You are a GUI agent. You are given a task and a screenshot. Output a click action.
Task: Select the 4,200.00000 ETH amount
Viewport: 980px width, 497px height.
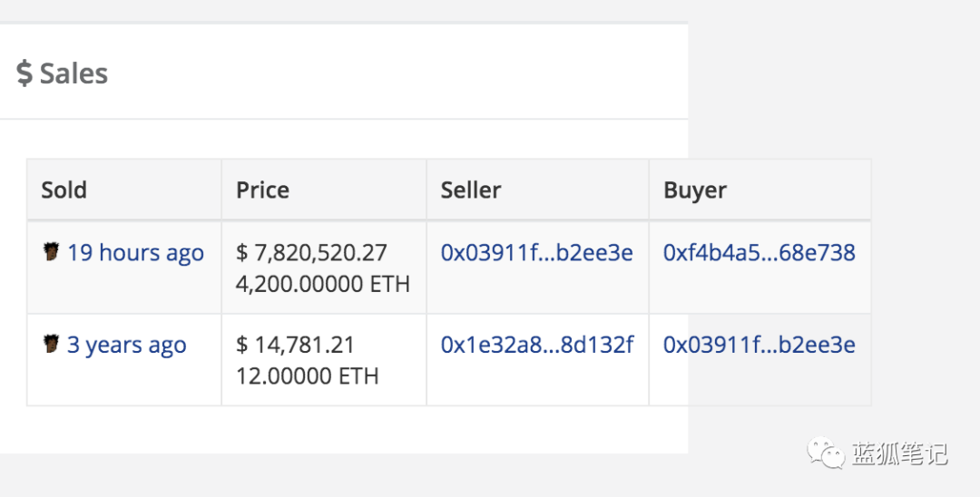[322, 284]
